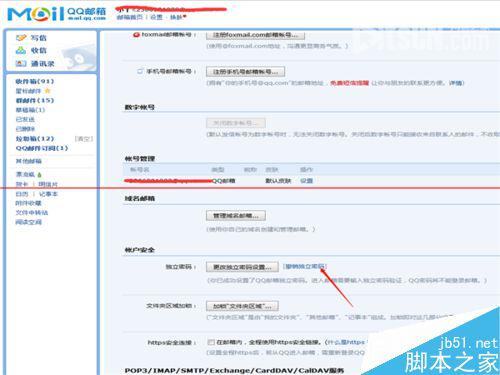Open 邮箱首页 in the top header
Image resolution: width=500 pixels, height=375 pixels.
tap(130, 17)
